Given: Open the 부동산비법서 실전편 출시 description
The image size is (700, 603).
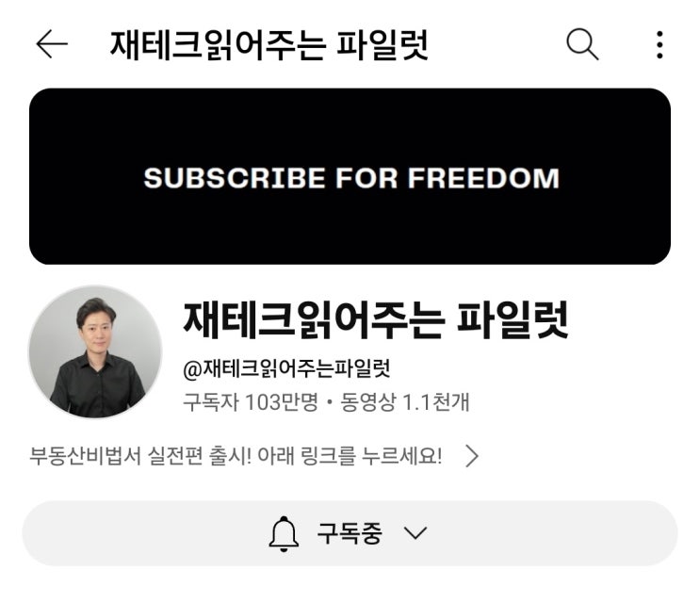Looking at the screenshot, I should pyautogui.click(x=236, y=456).
